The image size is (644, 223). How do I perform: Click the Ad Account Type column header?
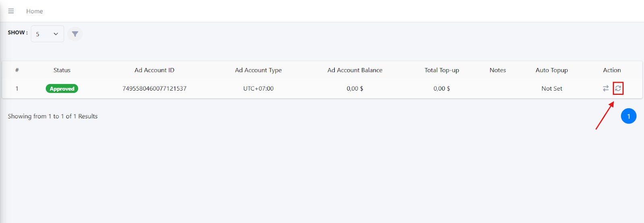[x=258, y=70]
